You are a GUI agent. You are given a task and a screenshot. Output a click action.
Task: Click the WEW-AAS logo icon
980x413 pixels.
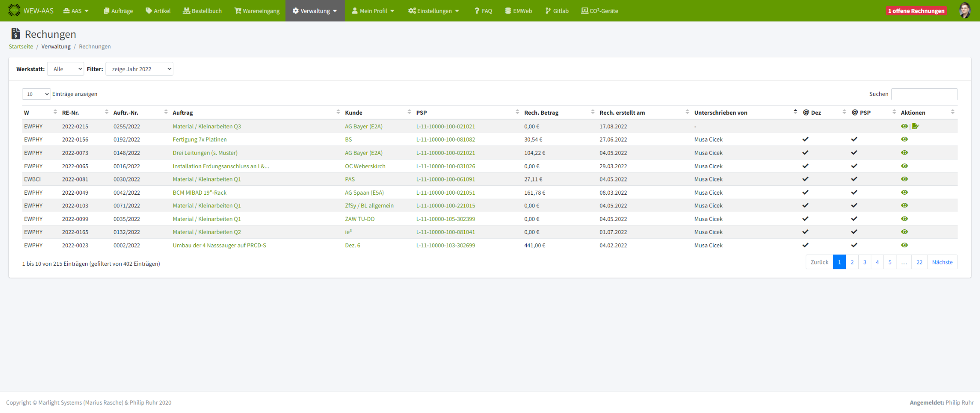[x=14, y=11]
